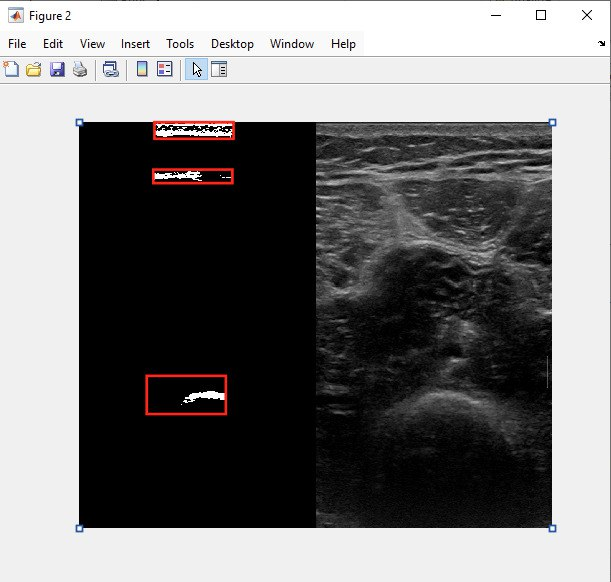Print the figure using the printer icon
The width and height of the screenshot is (611, 582).
[x=80, y=69]
